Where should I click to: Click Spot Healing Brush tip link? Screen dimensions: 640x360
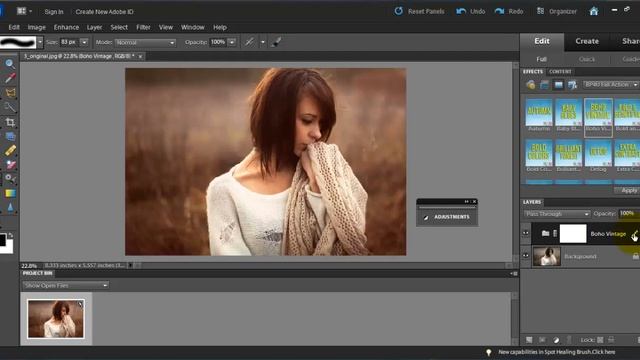click(x=557, y=352)
